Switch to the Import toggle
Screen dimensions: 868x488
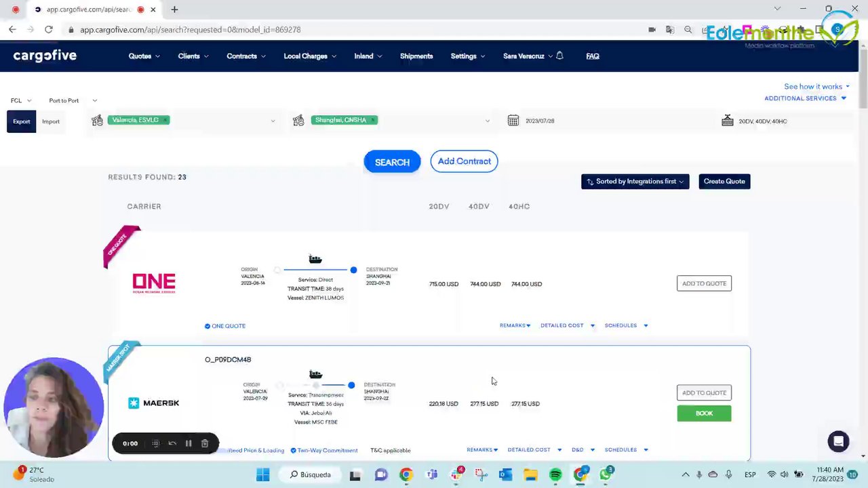(51, 121)
